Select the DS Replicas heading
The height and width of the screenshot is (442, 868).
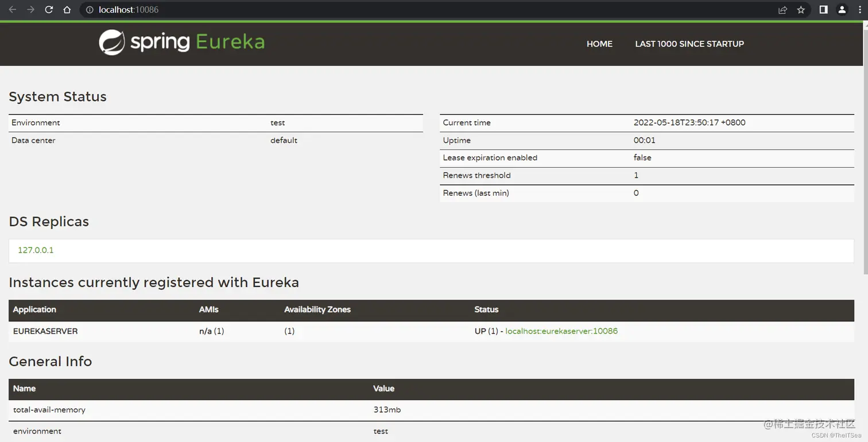click(x=49, y=222)
